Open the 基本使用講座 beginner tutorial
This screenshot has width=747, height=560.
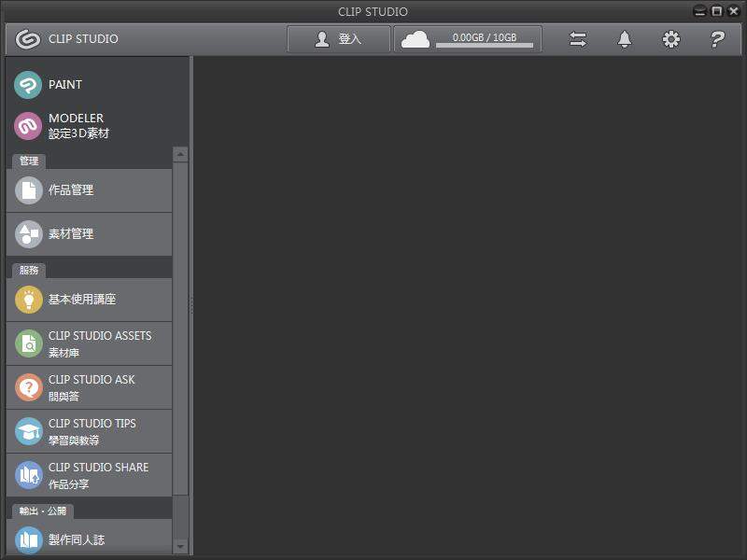(84, 300)
